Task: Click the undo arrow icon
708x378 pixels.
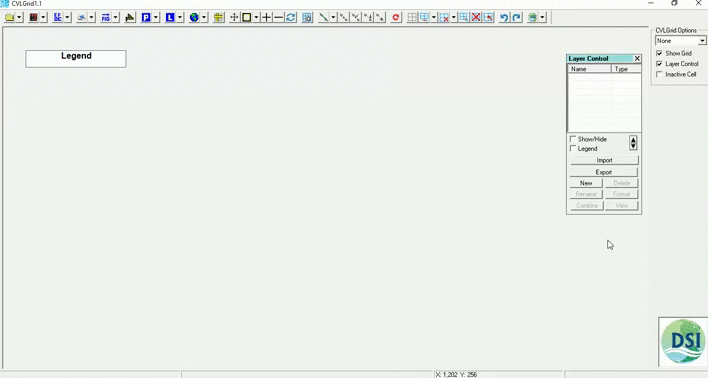Action: tap(504, 18)
